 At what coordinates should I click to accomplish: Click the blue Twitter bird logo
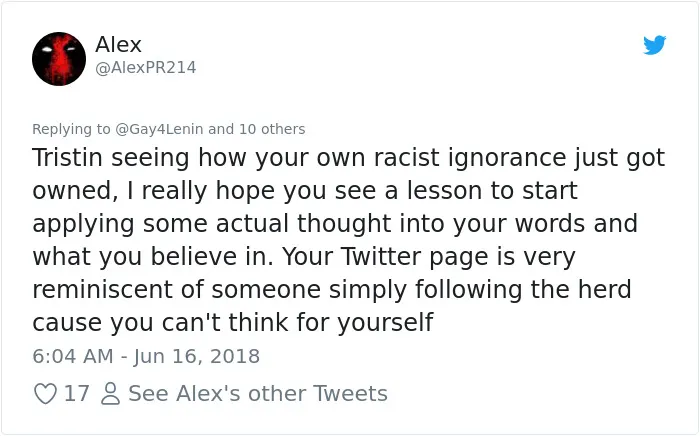(654, 45)
